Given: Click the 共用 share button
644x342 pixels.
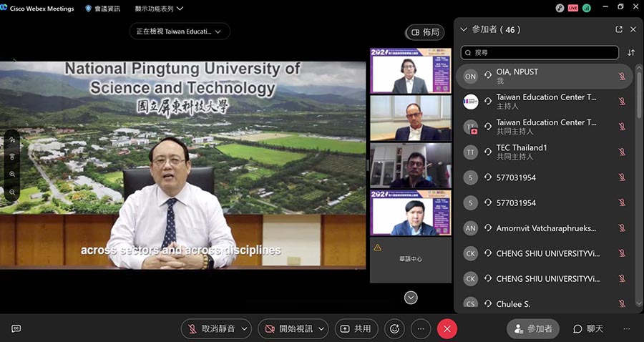Looking at the screenshot, I should (x=356, y=329).
